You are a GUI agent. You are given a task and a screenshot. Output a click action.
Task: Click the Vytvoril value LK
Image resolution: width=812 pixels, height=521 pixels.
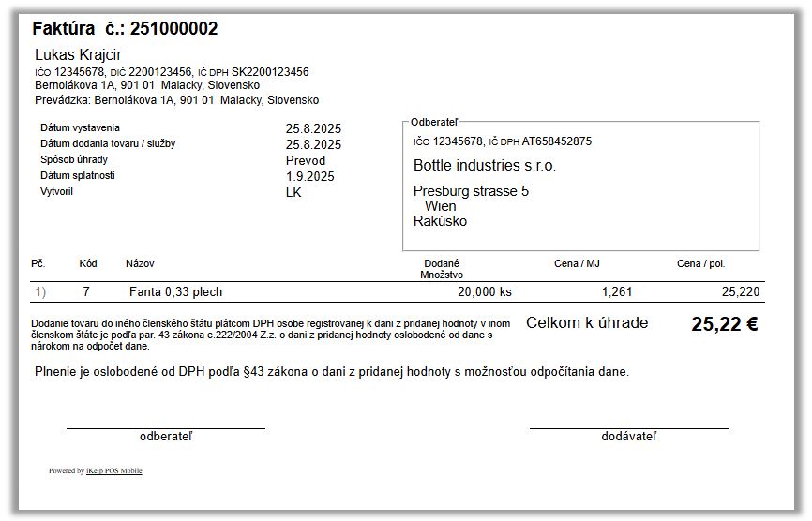point(293,192)
